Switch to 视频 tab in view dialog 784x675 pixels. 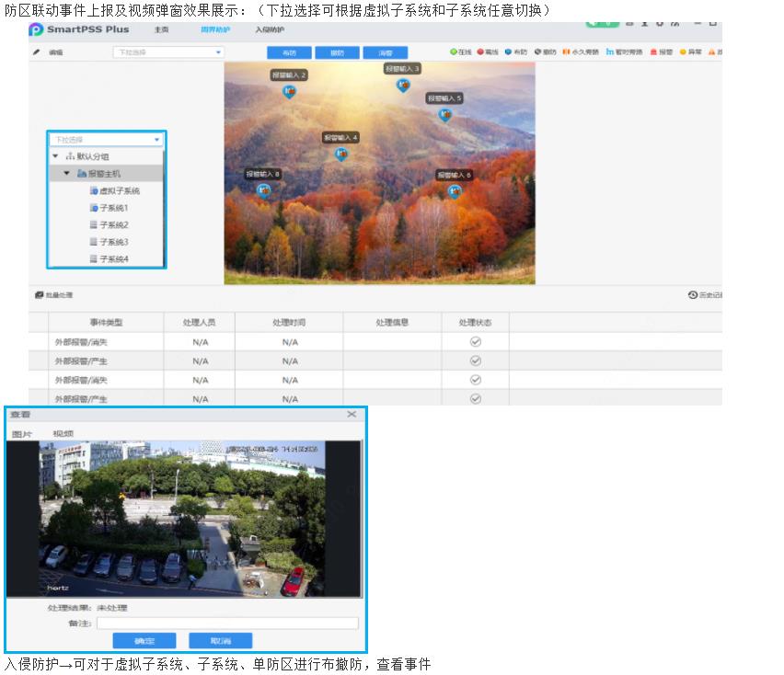tap(63, 433)
